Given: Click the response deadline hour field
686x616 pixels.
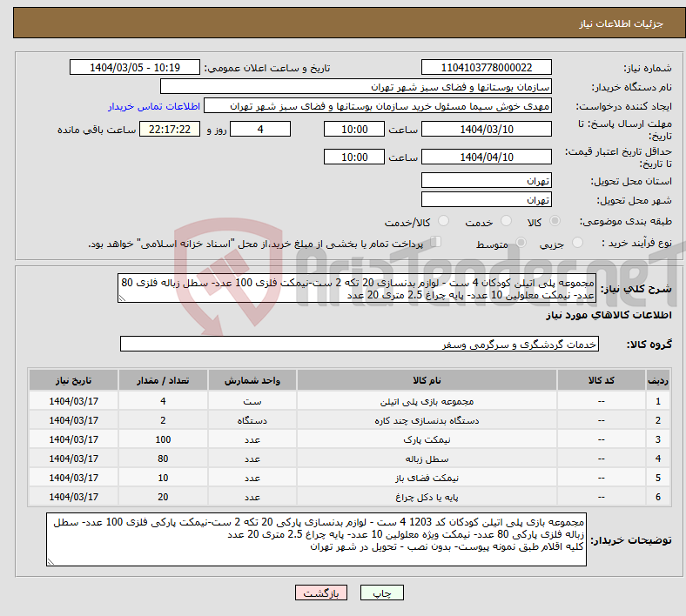Looking at the screenshot, I should click(x=354, y=129).
